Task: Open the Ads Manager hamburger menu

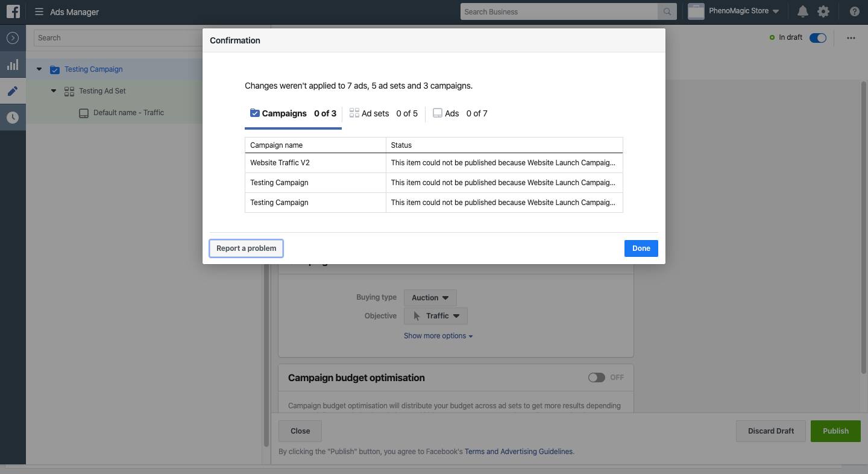Action: 39,11
